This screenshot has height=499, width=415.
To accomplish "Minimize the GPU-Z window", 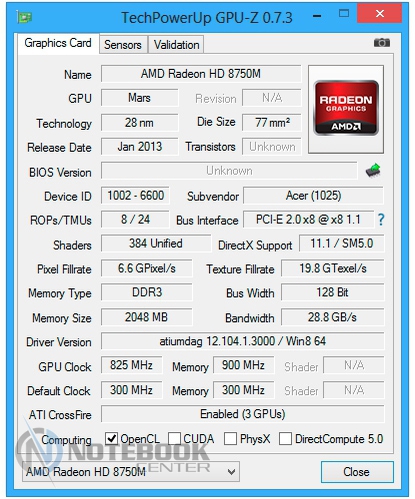I will coord(317,16).
